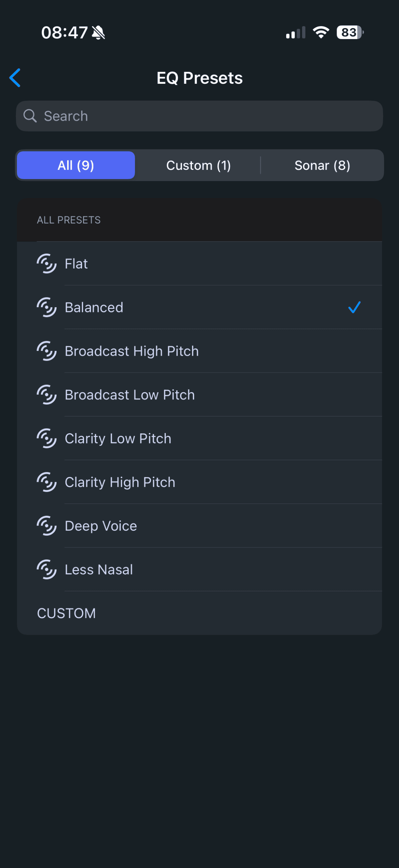Select the Less Nasal preset text

click(x=99, y=570)
